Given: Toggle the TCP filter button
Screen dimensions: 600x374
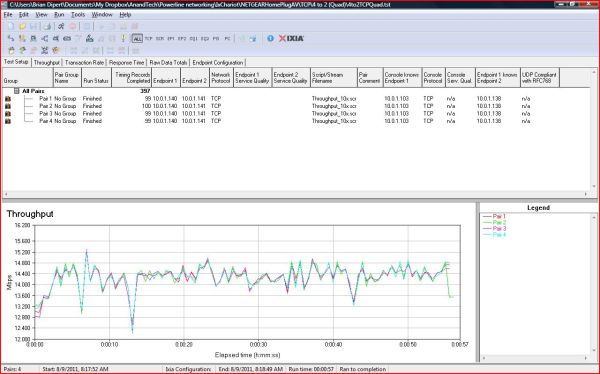Looking at the screenshot, I should (148, 38).
